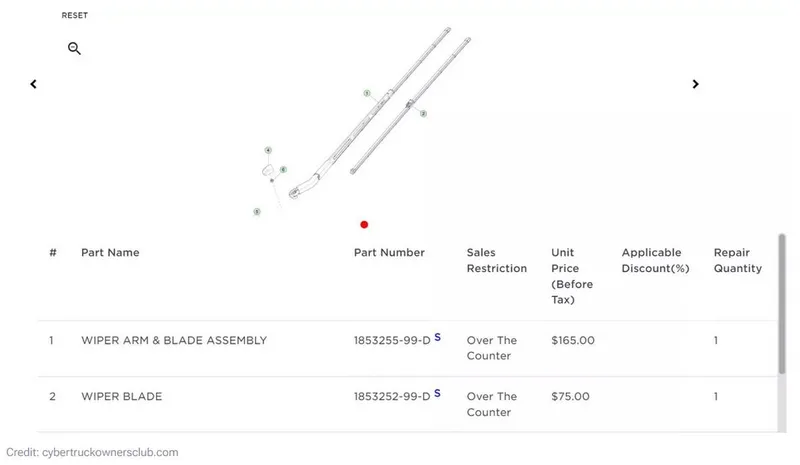
Task: Select callout 2 on the wiper blade
Action: (423, 114)
